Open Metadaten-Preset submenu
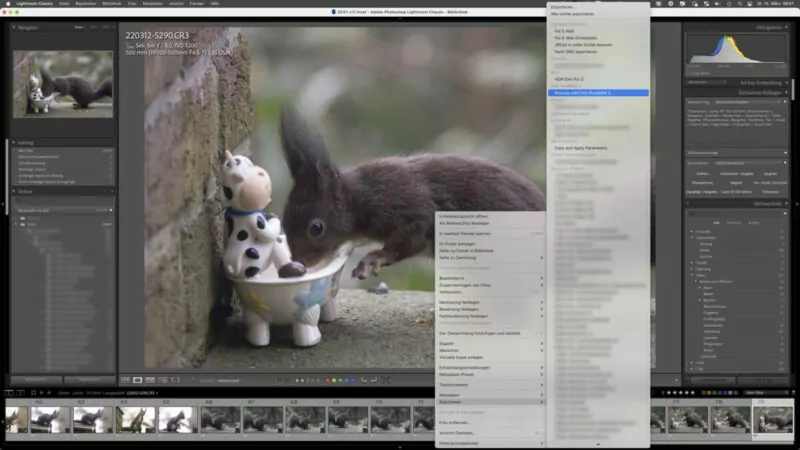This screenshot has width=800, height=450. click(490, 374)
